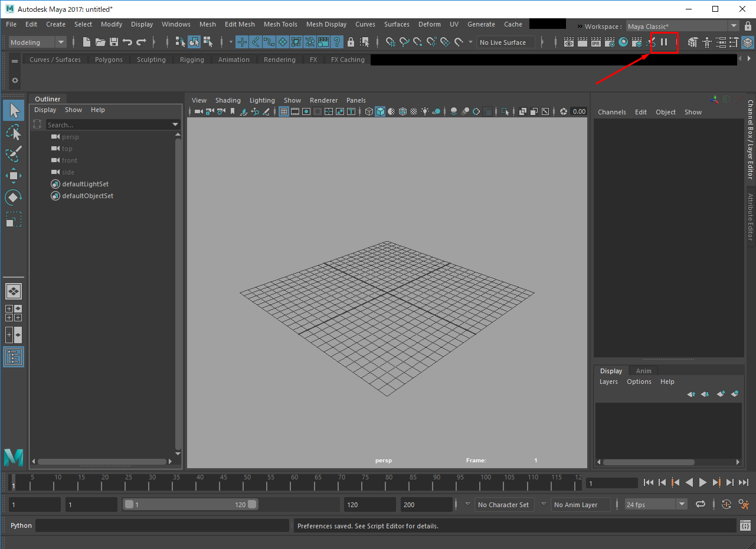Viewport: 756px width, 549px height.
Task: Save the scene with the floppy icon
Action: [x=114, y=42]
